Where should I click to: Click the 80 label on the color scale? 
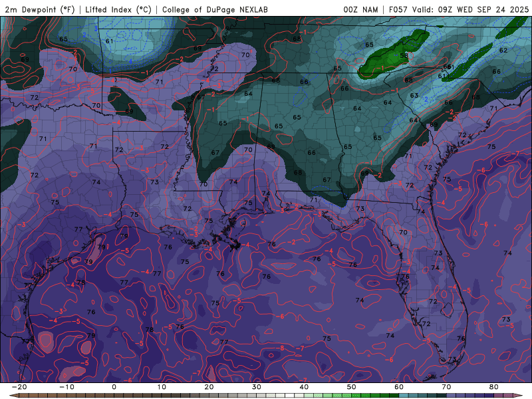494,387
